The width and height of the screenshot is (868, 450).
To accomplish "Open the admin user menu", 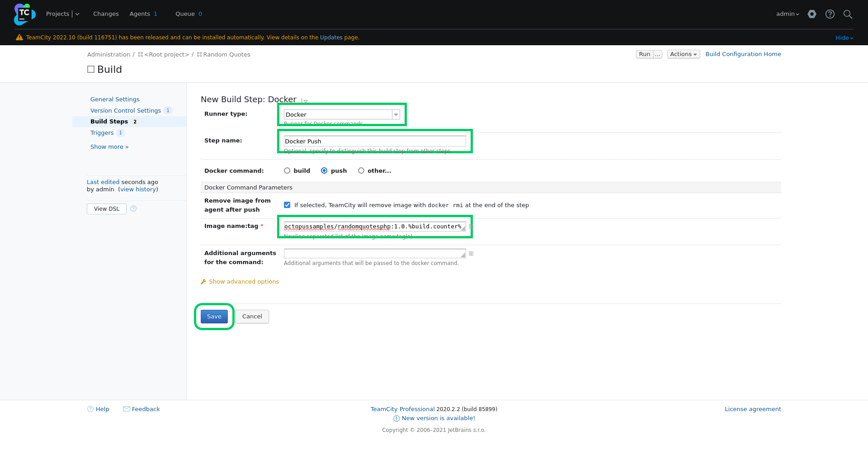I will pos(788,14).
